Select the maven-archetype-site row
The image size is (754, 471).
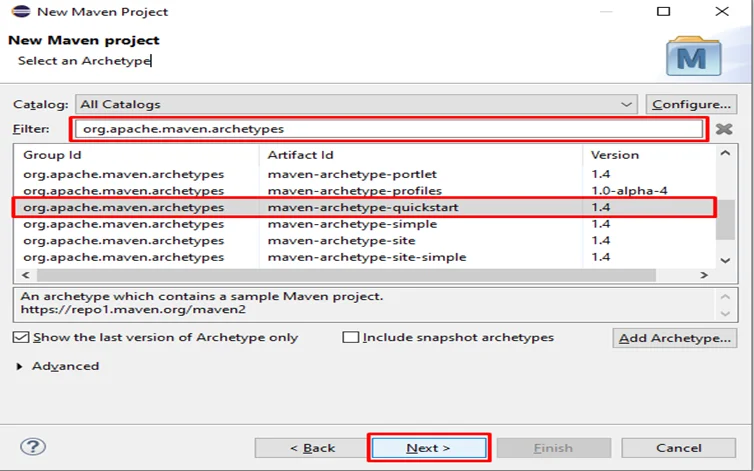[x=365, y=241]
